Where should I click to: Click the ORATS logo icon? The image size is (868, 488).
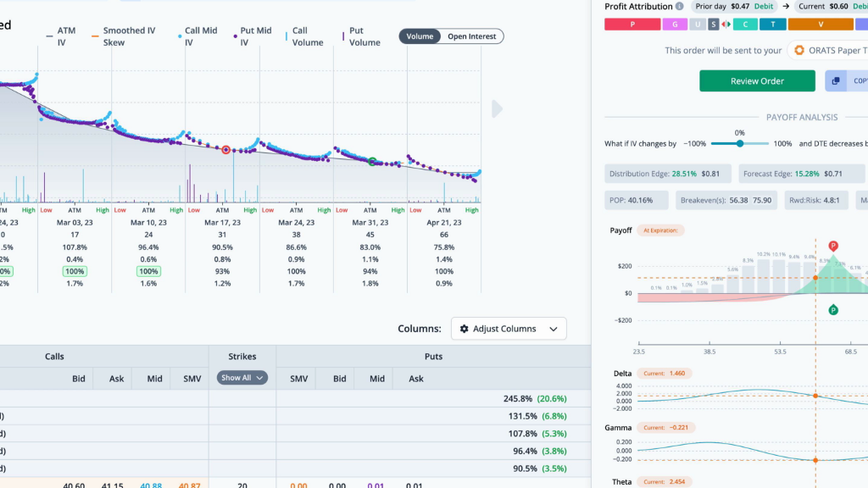[798, 50]
